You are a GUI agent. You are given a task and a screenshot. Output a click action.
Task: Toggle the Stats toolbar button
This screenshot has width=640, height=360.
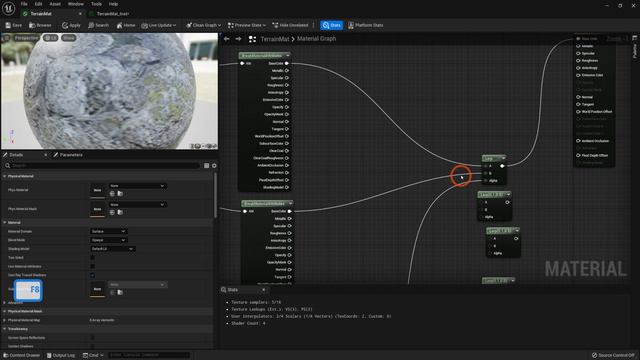pyautogui.click(x=331, y=25)
